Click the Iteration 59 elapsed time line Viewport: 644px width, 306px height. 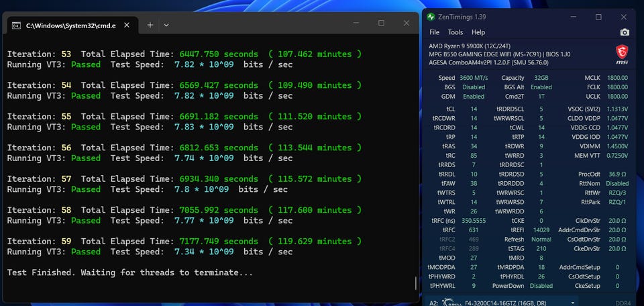[184, 241]
